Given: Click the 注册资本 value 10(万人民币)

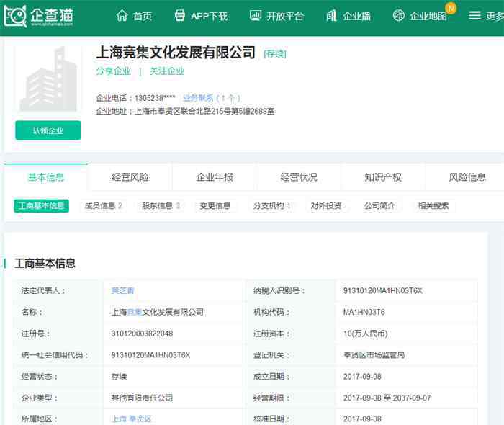Looking at the screenshot, I should (366, 334).
